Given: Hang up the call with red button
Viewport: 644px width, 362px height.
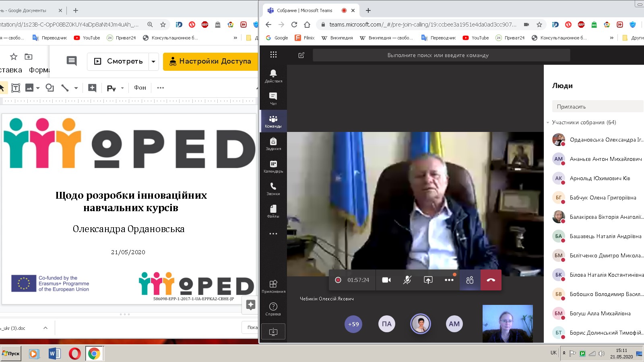Looking at the screenshot, I should (x=491, y=280).
